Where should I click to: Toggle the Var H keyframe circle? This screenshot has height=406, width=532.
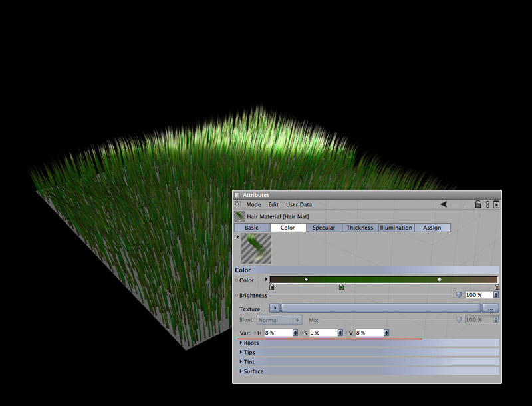tap(255, 332)
